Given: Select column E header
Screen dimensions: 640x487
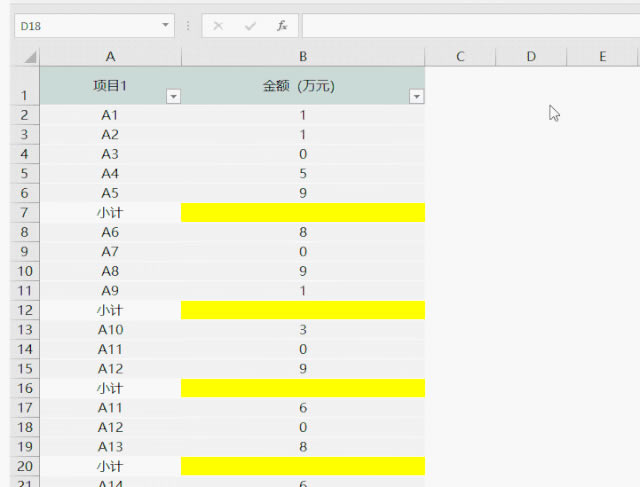Looking at the screenshot, I should 602,56.
